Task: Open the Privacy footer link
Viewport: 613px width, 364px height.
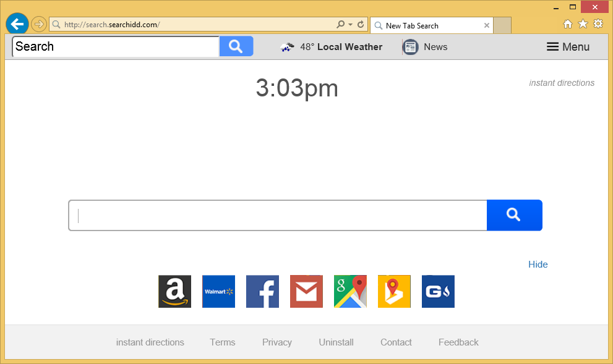Action: (276, 342)
